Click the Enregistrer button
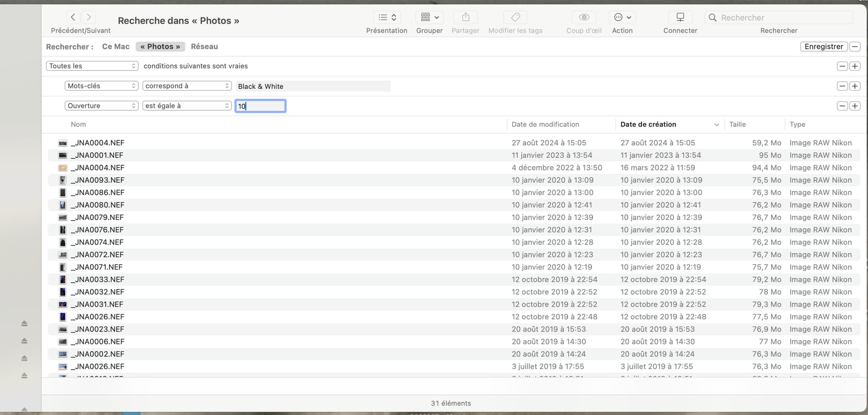The image size is (868, 415). tap(823, 47)
